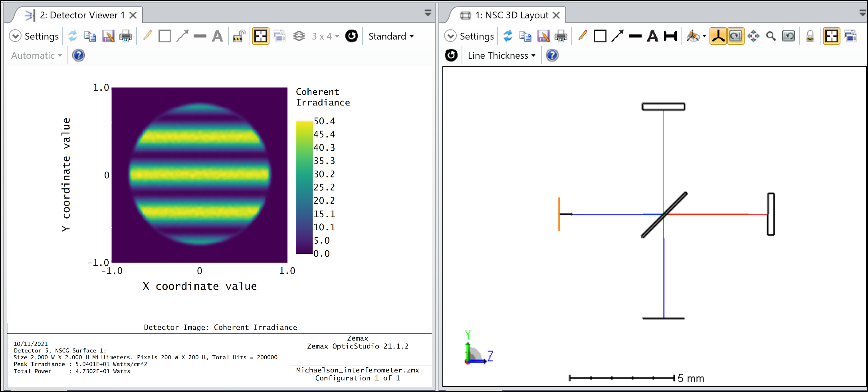Toggle rotate mode in 3D Layout

point(736,36)
